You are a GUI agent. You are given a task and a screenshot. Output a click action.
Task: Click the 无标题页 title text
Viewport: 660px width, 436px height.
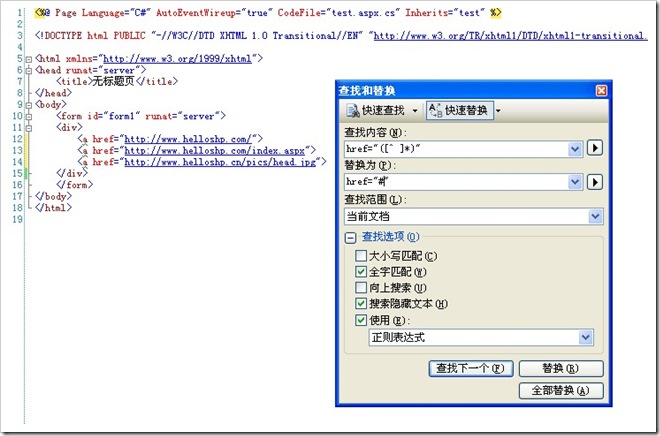pos(113,81)
